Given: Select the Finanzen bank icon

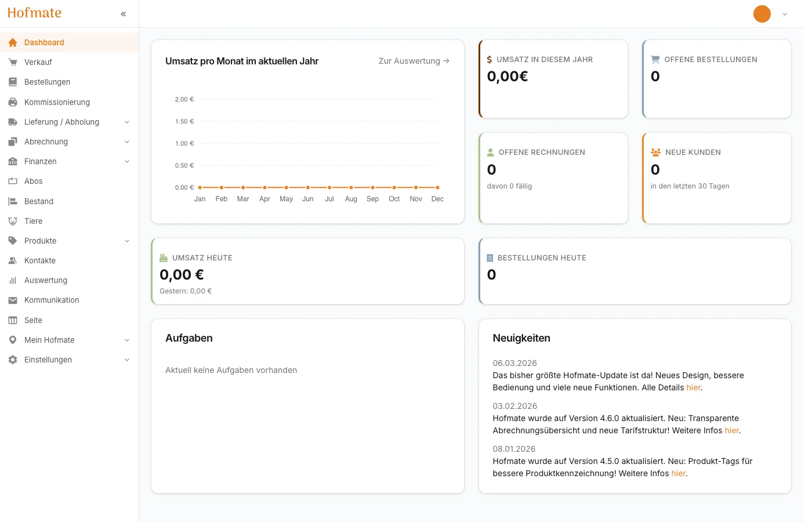Looking at the screenshot, I should [x=12, y=161].
